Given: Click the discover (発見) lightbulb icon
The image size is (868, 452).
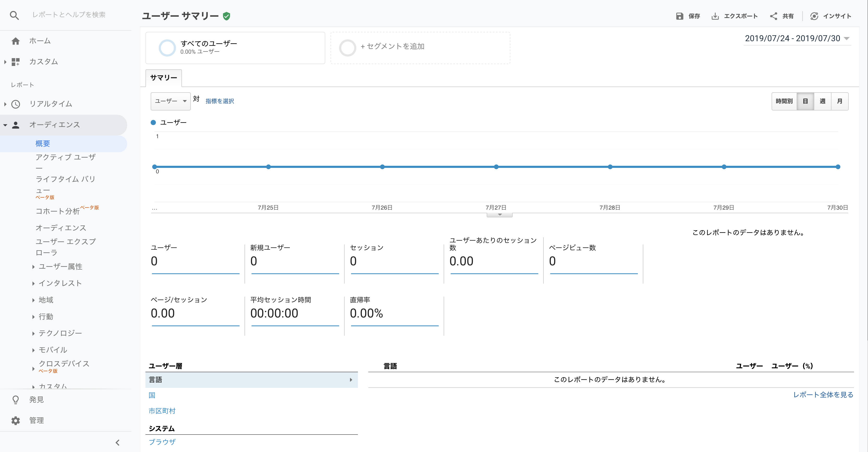Looking at the screenshot, I should (15, 400).
